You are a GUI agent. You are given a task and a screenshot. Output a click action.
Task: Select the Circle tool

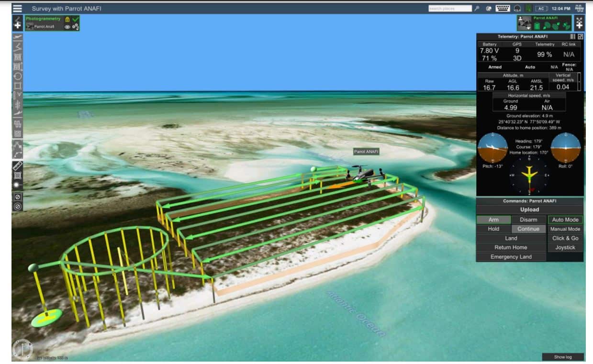(x=18, y=76)
